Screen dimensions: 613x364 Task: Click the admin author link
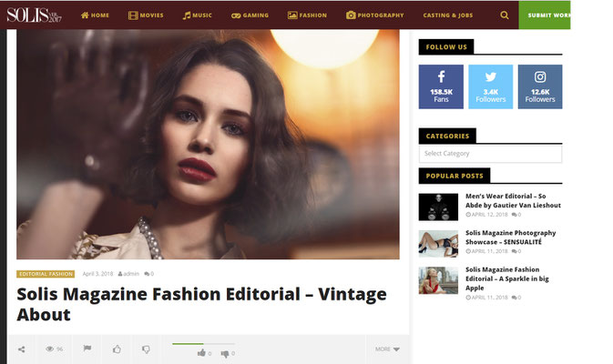pos(128,274)
